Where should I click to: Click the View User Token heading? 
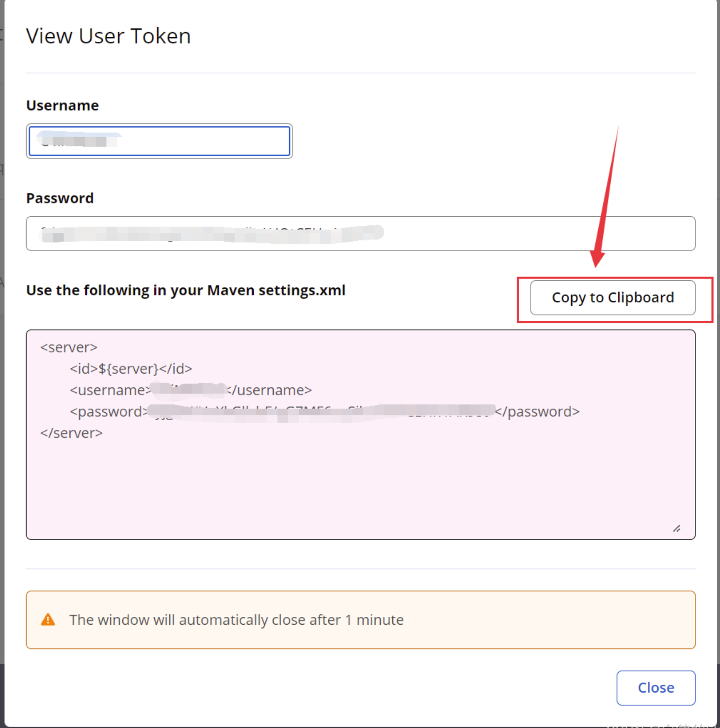(108, 36)
